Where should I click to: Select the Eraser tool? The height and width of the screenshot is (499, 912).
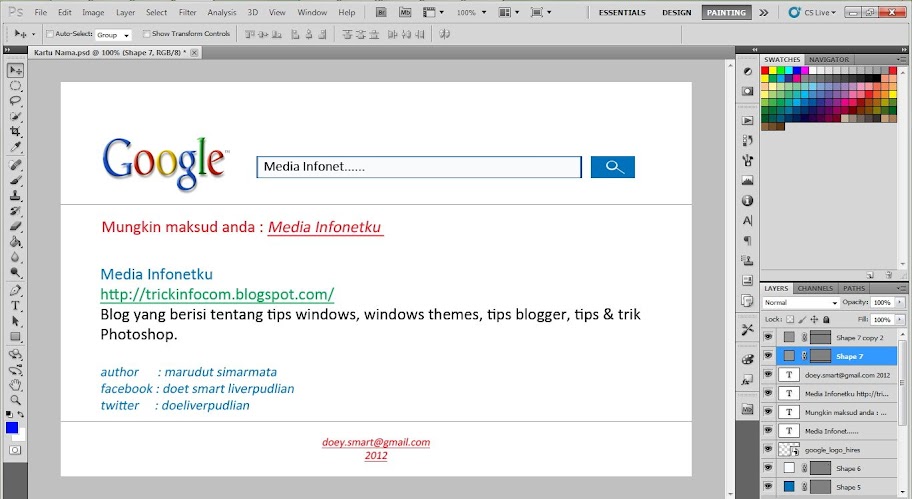pyautogui.click(x=15, y=226)
